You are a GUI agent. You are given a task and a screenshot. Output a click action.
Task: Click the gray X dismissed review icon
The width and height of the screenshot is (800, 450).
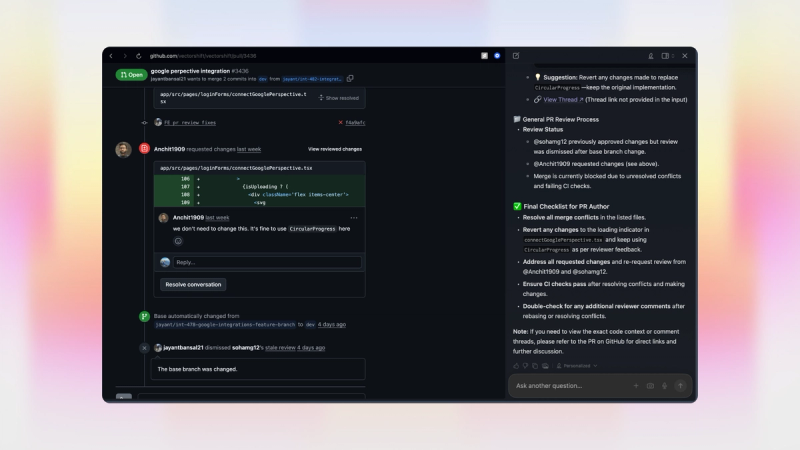pos(144,348)
